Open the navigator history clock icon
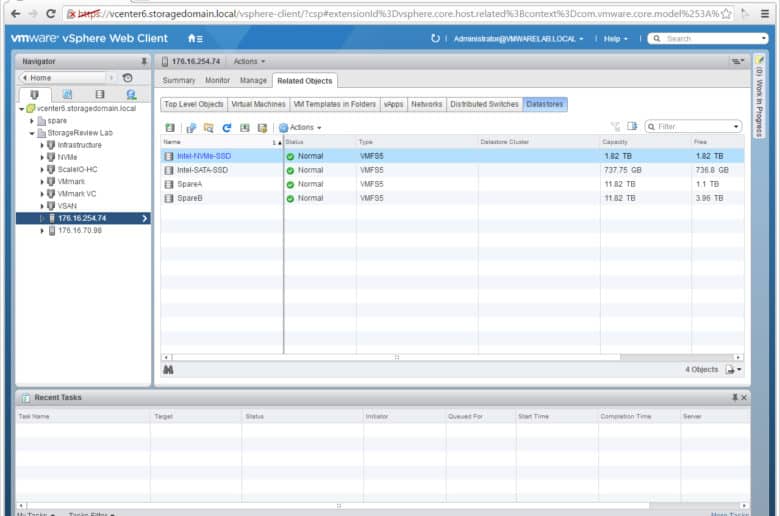The height and width of the screenshot is (516, 780). [127, 78]
